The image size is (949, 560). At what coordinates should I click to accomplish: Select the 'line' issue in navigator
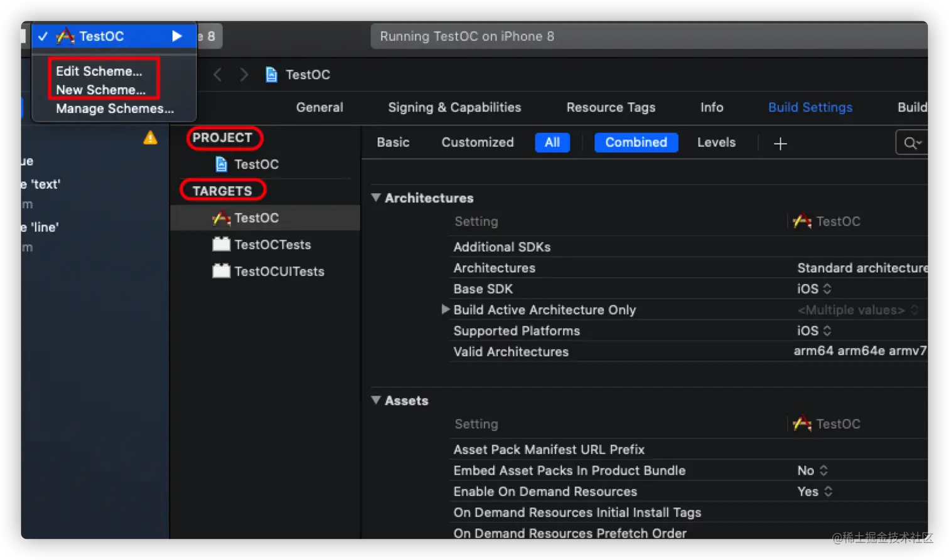coord(40,227)
